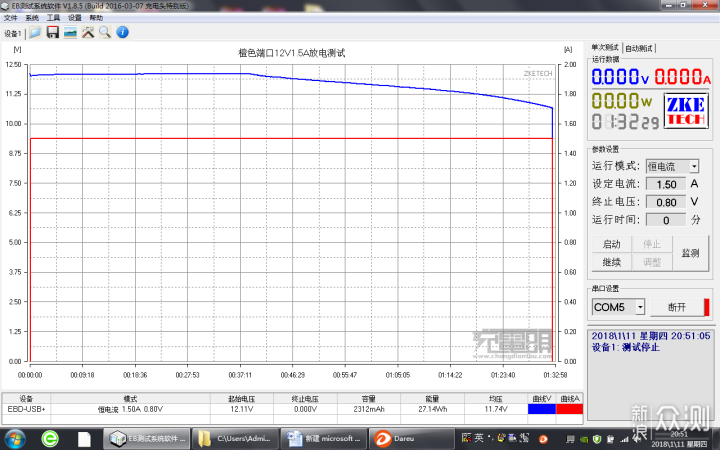Open the 工具 menu
Screen dimensions: 720x450
coord(53,18)
